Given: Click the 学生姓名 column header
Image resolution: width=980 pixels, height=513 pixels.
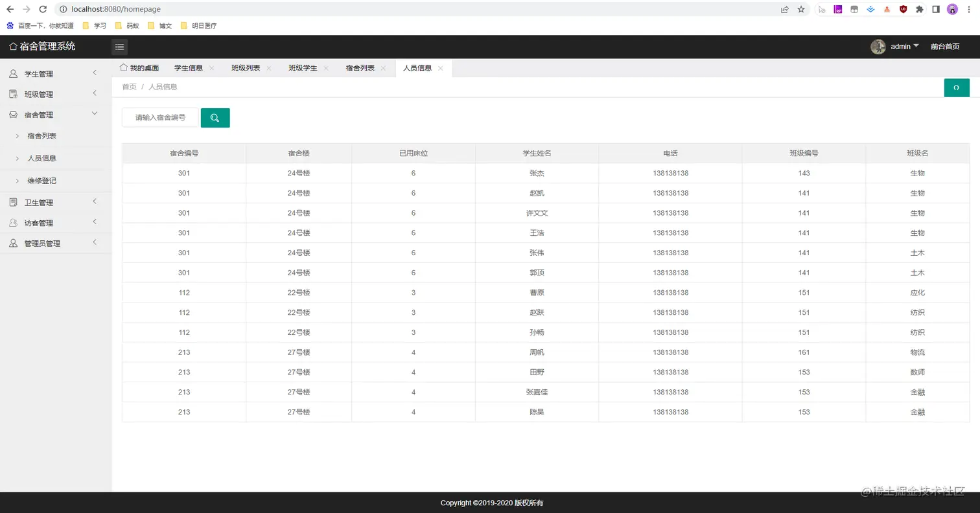Looking at the screenshot, I should point(537,154).
